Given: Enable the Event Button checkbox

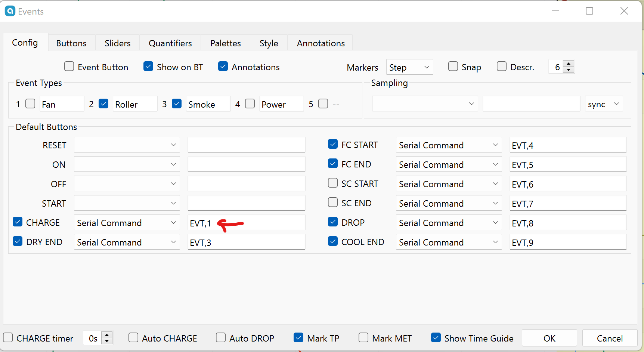Looking at the screenshot, I should click(69, 67).
